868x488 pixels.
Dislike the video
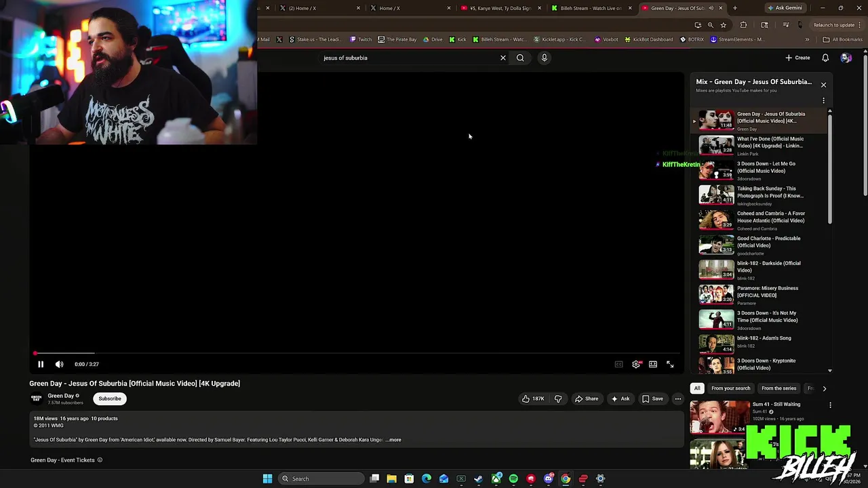click(558, 399)
